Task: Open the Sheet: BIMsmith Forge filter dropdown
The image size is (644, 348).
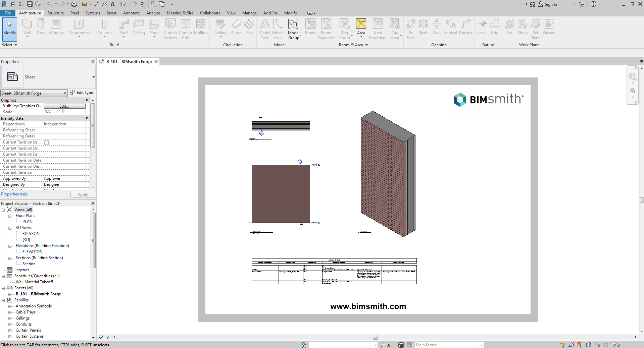Action: click(34, 93)
